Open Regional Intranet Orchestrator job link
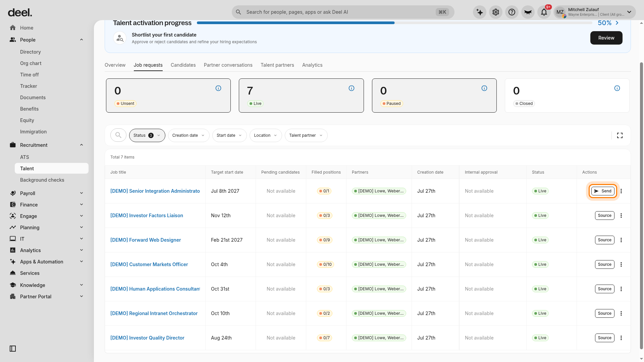 (x=154, y=313)
